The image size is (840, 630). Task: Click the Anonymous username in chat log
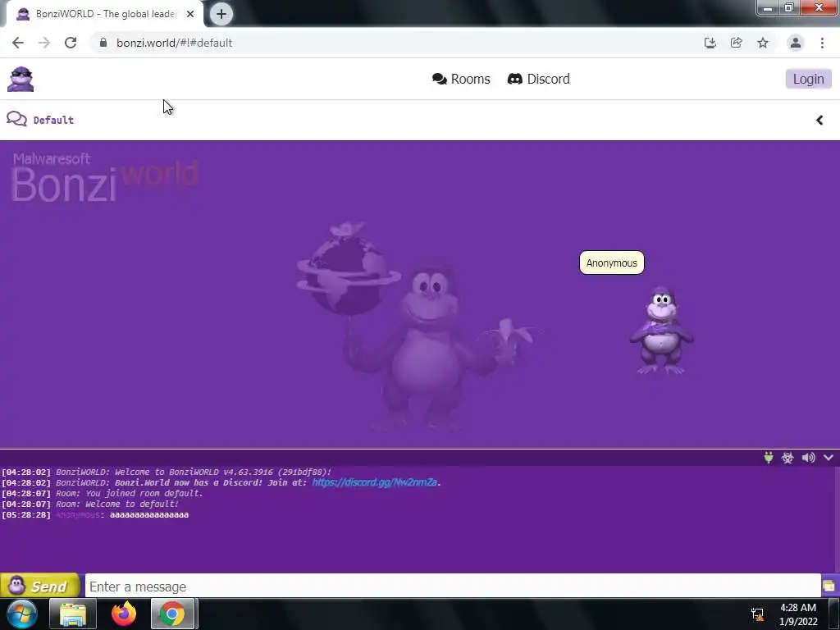point(78,515)
